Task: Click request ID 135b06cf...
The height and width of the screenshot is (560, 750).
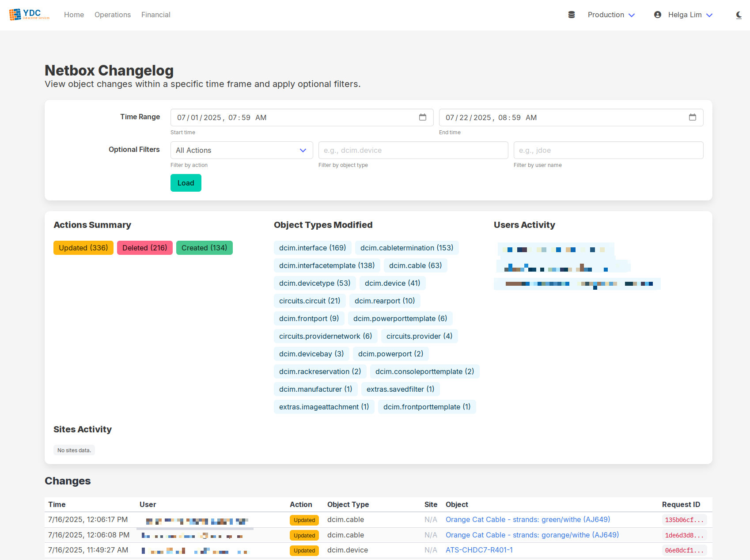Action: click(x=684, y=520)
